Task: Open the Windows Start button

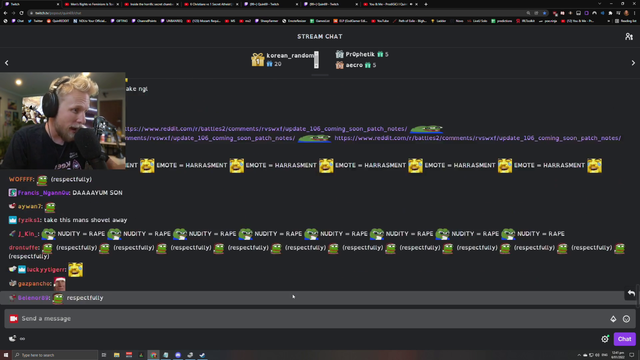Action: coord(6,355)
